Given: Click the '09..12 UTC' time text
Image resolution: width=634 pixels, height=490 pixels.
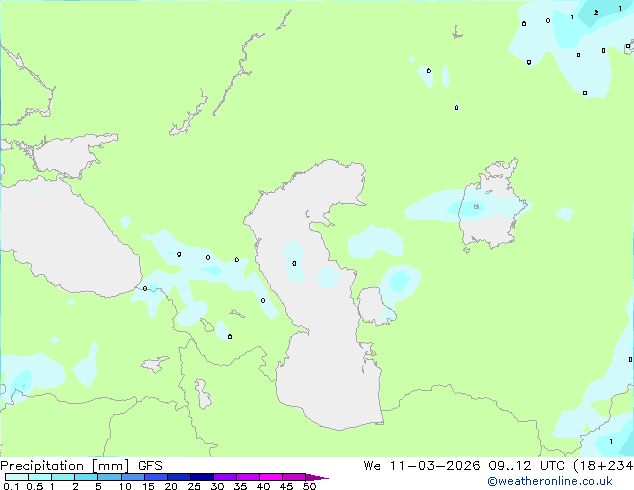Looking at the screenshot, I should click(x=526, y=466).
